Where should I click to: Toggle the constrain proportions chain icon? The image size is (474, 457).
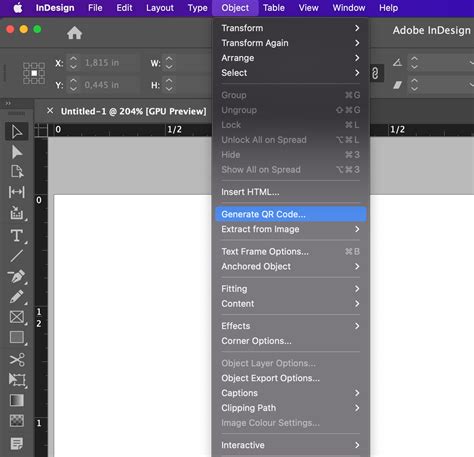click(x=375, y=73)
